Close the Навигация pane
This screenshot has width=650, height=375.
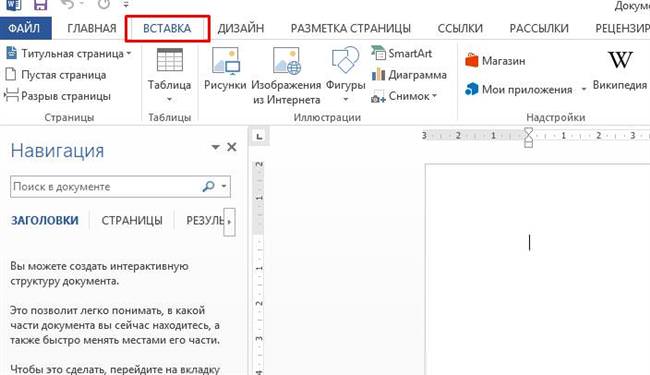point(232,147)
